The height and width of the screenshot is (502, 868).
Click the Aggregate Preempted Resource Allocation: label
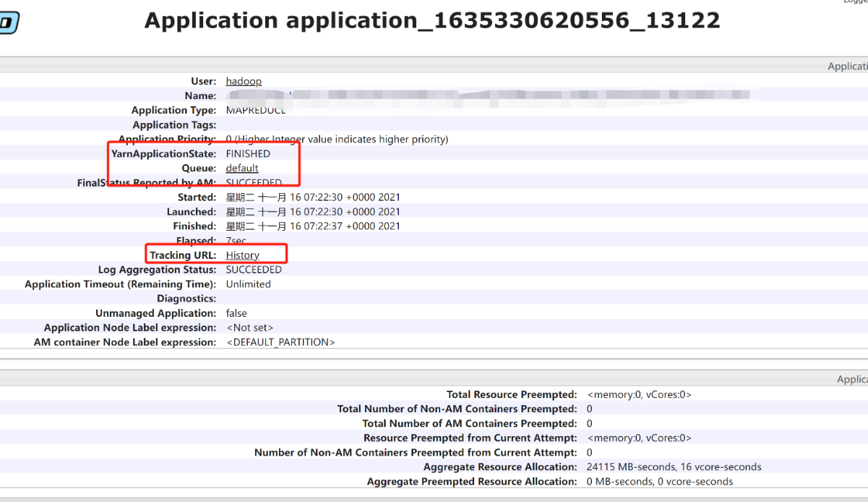tap(472, 482)
